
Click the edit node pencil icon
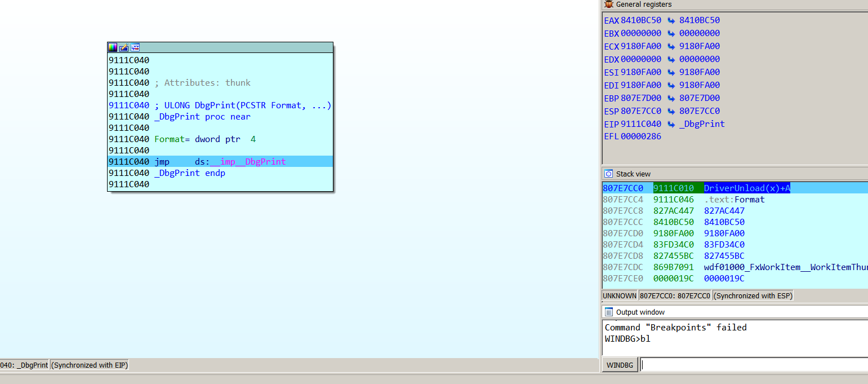(124, 48)
